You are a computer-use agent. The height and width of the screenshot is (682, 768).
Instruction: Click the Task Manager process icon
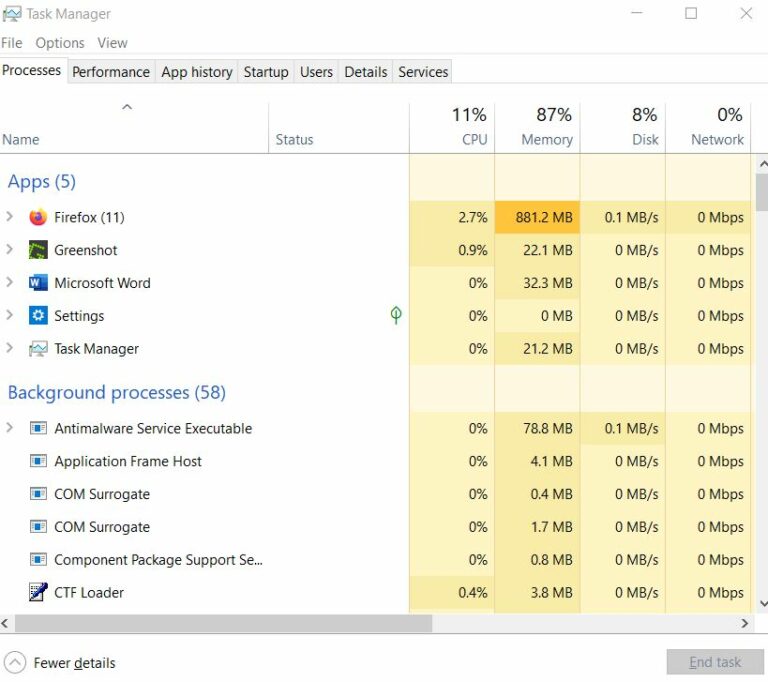coord(38,349)
